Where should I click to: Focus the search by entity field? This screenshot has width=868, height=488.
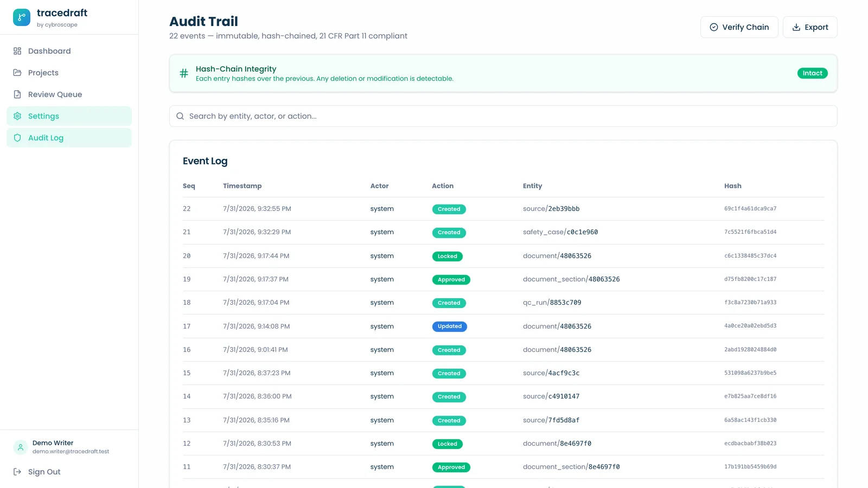click(503, 116)
